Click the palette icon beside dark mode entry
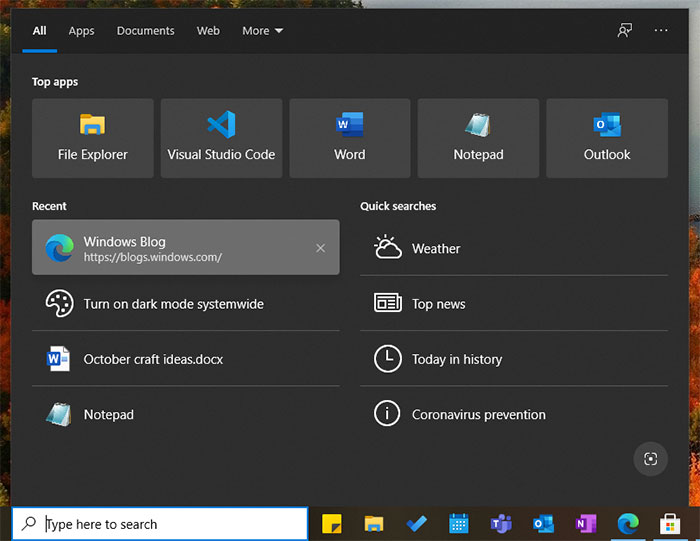700x541 pixels. point(59,304)
